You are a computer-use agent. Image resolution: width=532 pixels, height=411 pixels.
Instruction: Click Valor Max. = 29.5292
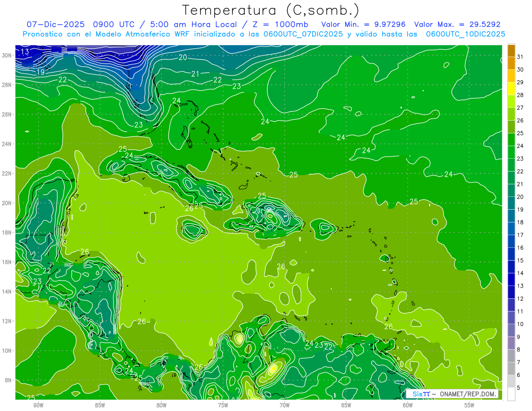[457, 24]
